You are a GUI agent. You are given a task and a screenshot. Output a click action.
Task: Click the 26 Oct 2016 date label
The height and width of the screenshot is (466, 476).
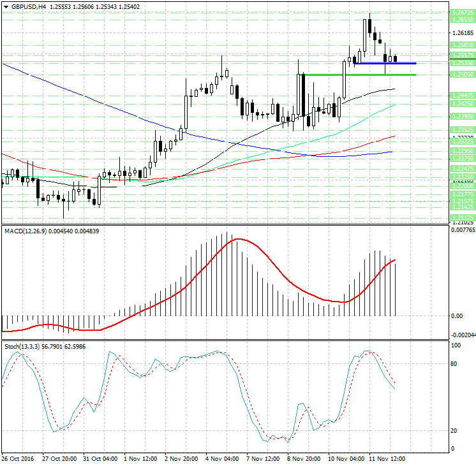pyautogui.click(x=18, y=459)
